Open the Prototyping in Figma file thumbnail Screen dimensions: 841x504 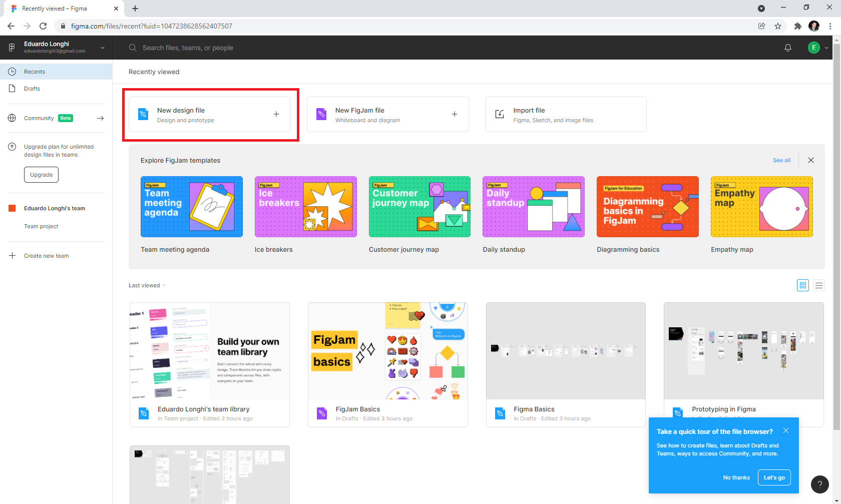[x=744, y=351]
